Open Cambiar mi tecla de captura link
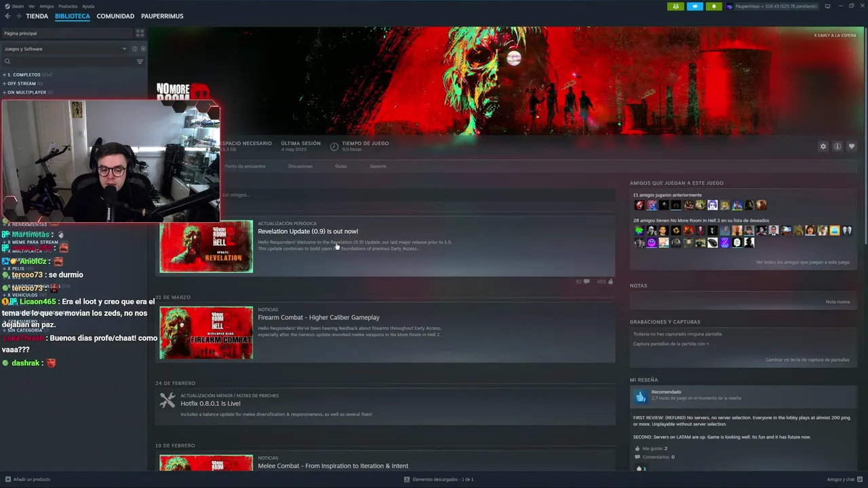Viewport: 868px width, 488px height. (807, 360)
